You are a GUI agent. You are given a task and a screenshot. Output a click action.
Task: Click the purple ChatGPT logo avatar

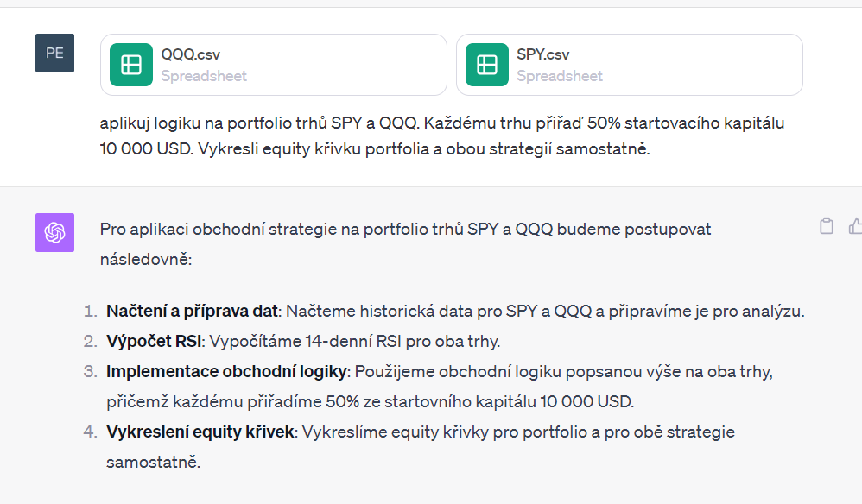point(54,232)
